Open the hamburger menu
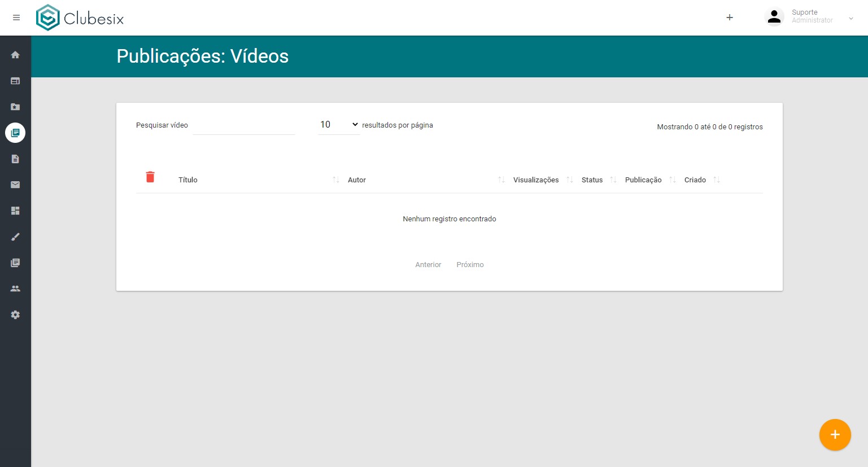 coord(16,18)
